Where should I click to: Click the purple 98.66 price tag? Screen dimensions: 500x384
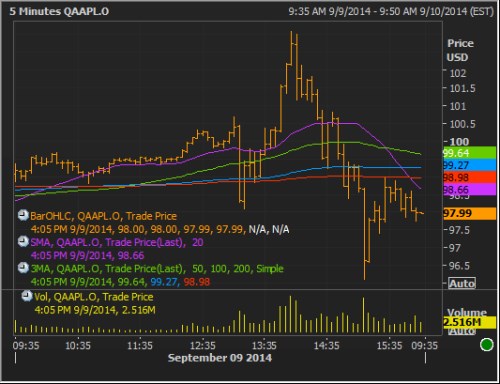[469, 190]
